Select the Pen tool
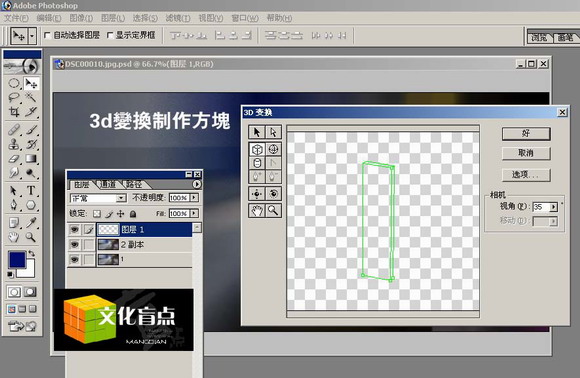The image size is (580, 378). (14, 205)
